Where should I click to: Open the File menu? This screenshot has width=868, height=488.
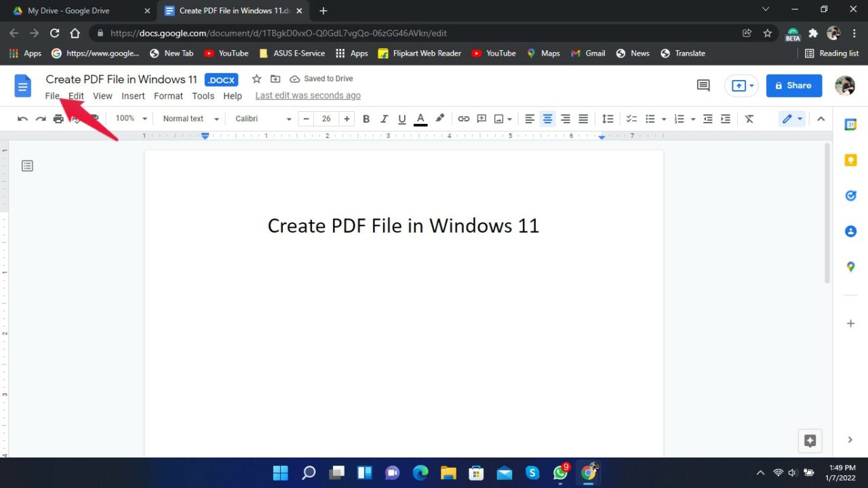coord(52,96)
